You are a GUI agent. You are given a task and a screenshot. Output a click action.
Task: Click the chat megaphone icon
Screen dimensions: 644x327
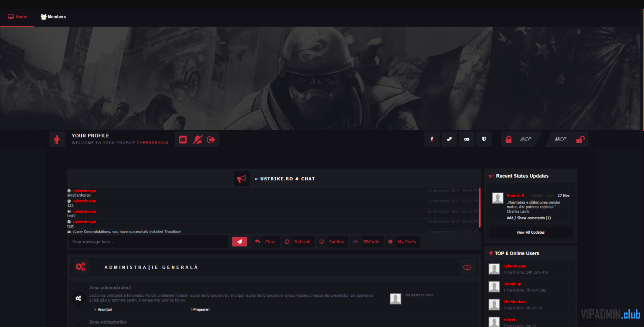pos(242,178)
